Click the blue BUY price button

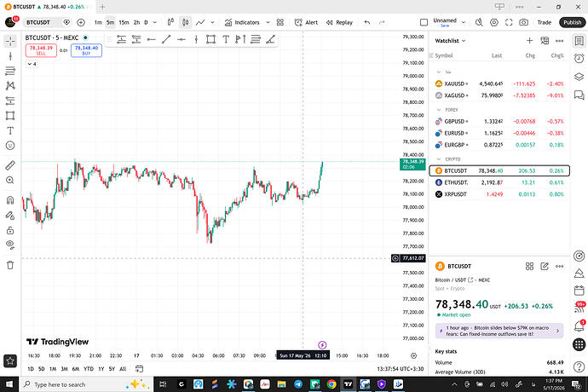86,50
